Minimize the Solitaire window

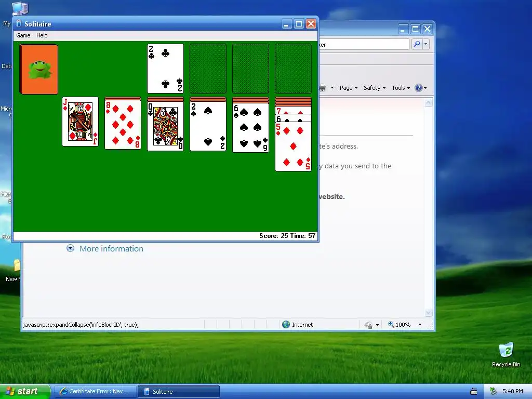pyautogui.click(x=287, y=24)
